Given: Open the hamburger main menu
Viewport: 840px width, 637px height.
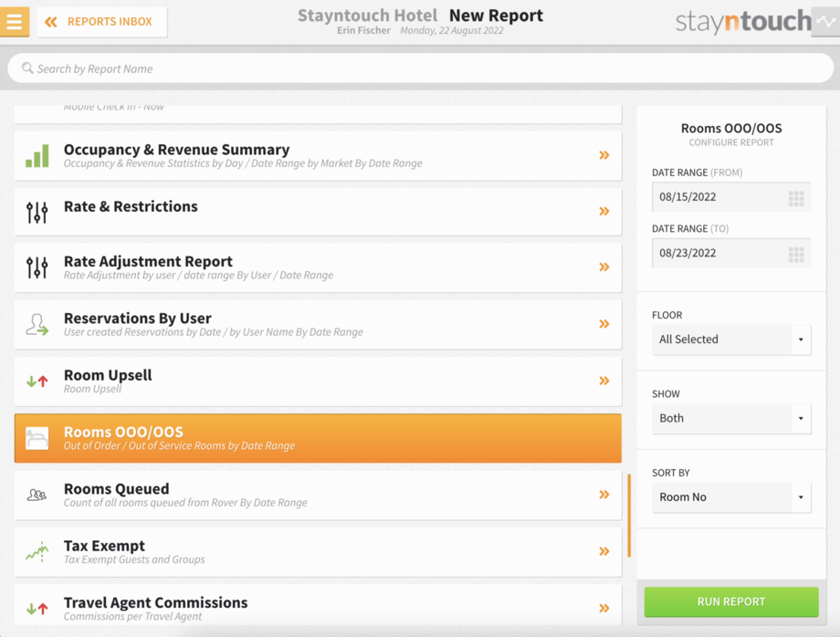Looking at the screenshot, I should pos(15,22).
